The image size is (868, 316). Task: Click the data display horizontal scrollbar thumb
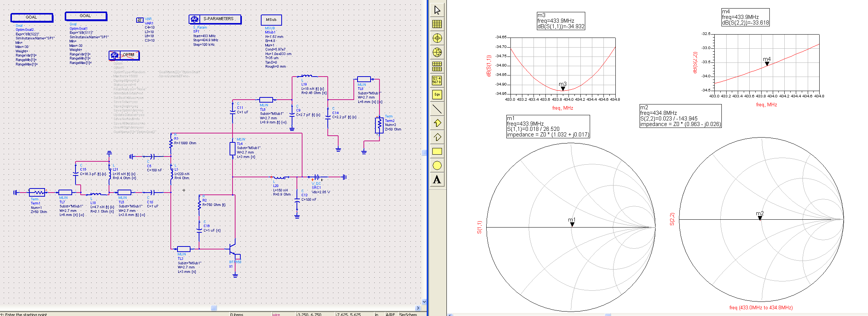608,315
